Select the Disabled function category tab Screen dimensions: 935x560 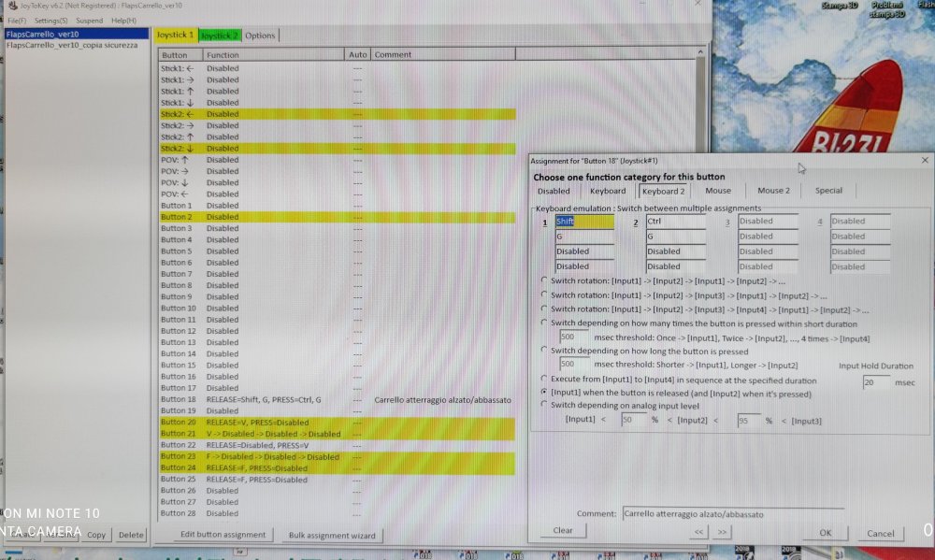click(554, 191)
